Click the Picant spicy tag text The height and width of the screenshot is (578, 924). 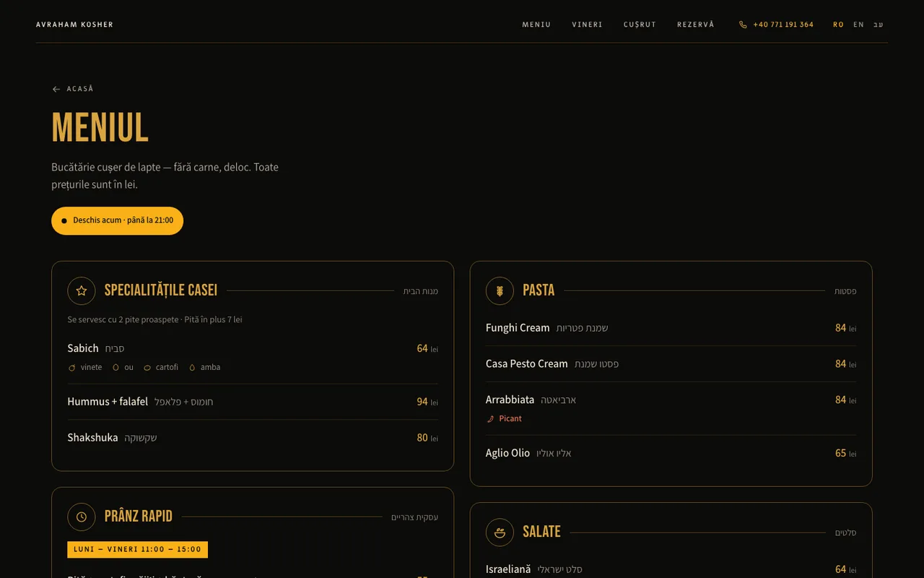[x=510, y=419]
